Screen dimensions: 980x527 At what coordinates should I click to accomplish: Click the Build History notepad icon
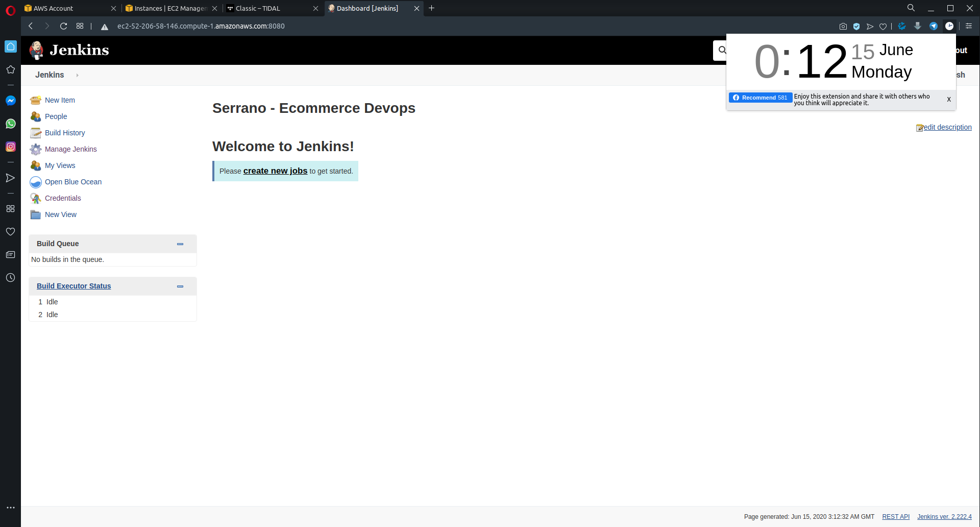coord(36,133)
